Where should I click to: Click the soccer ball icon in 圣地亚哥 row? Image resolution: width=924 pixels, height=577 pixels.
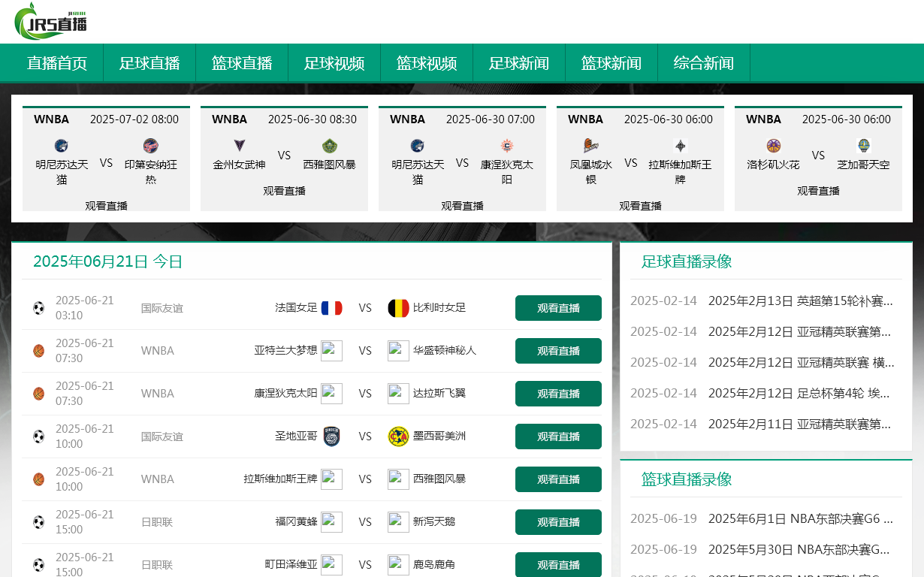coord(39,437)
